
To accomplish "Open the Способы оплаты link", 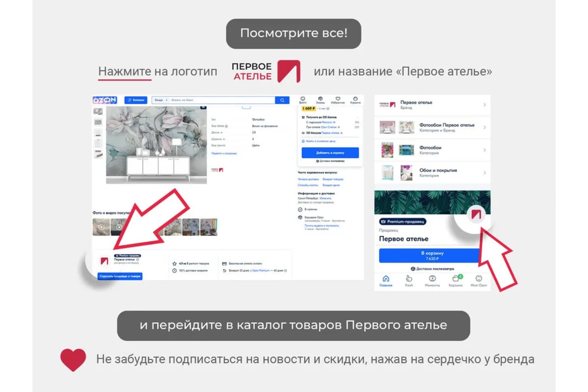I will point(307,185).
